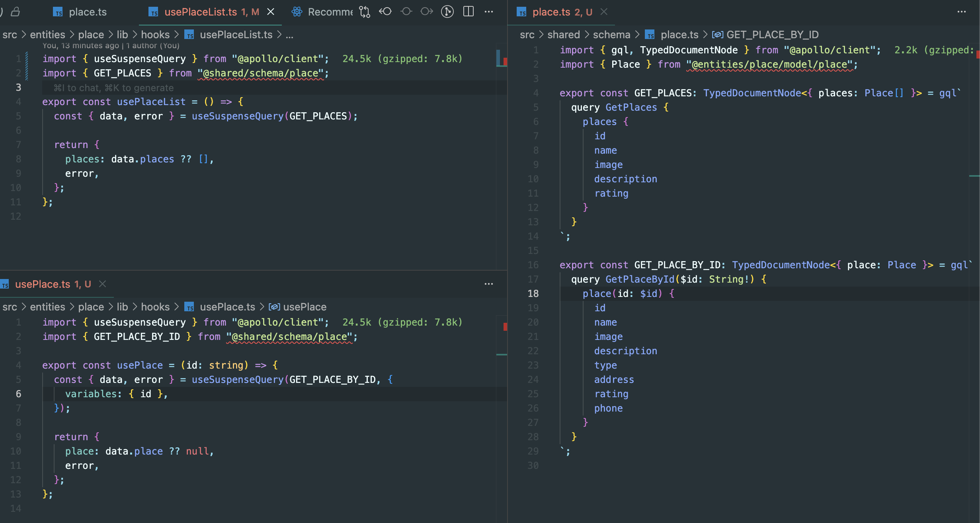
Task: Close the right-side place.ts tab
Action: pyautogui.click(x=604, y=12)
